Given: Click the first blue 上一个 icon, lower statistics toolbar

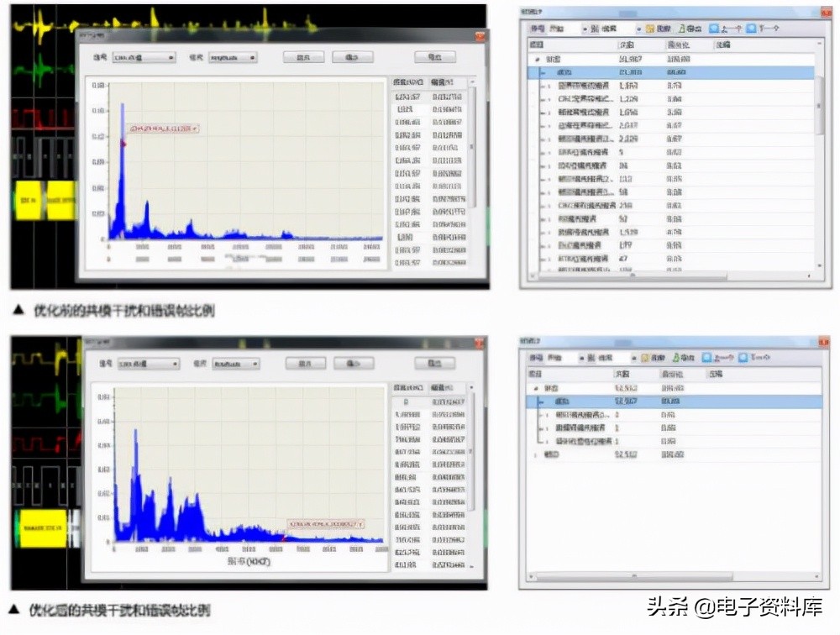Looking at the screenshot, I should point(706,357).
